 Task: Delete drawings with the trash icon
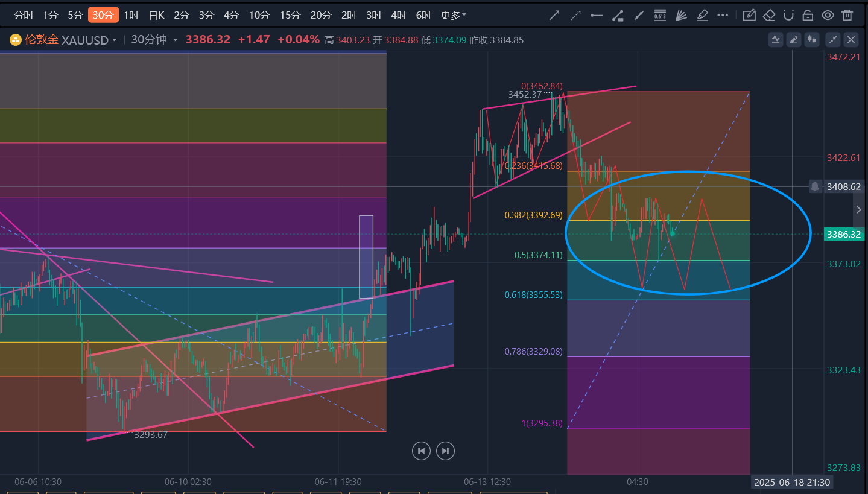tap(847, 15)
